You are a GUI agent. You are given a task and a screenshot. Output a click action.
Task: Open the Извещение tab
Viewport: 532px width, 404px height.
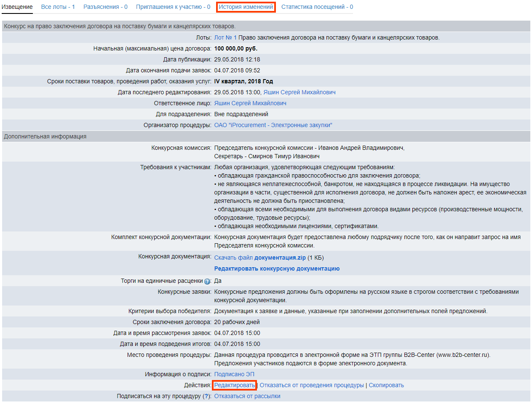(17, 7)
